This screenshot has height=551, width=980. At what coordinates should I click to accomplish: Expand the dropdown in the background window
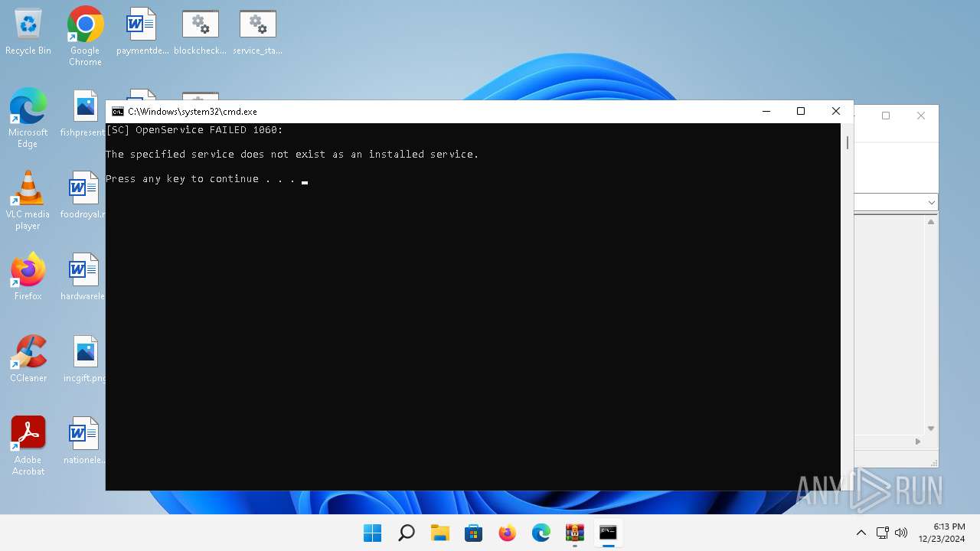click(932, 203)
